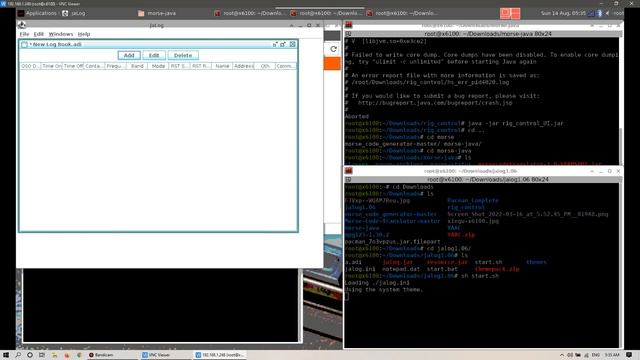The height and width of the screenshot is (360, 640).
Task: Click the morse-java terminal window icon
Action: pos(349,25)
